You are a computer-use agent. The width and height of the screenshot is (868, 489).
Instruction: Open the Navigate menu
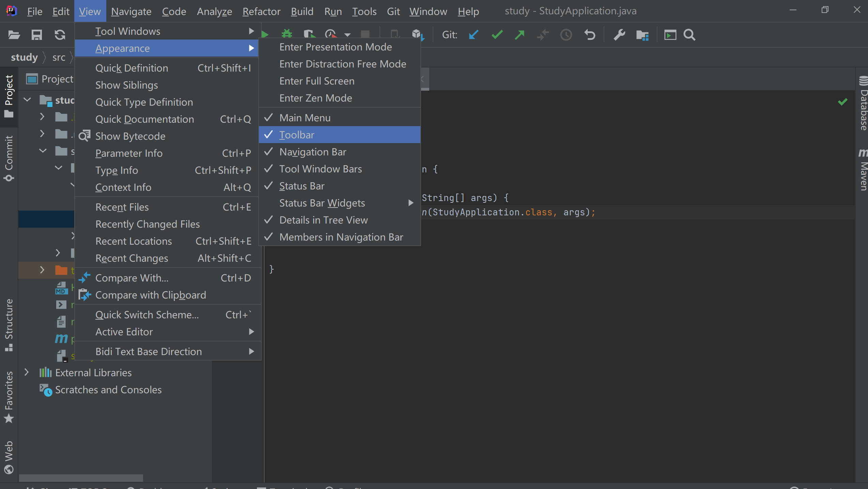(x=131, y=11)
